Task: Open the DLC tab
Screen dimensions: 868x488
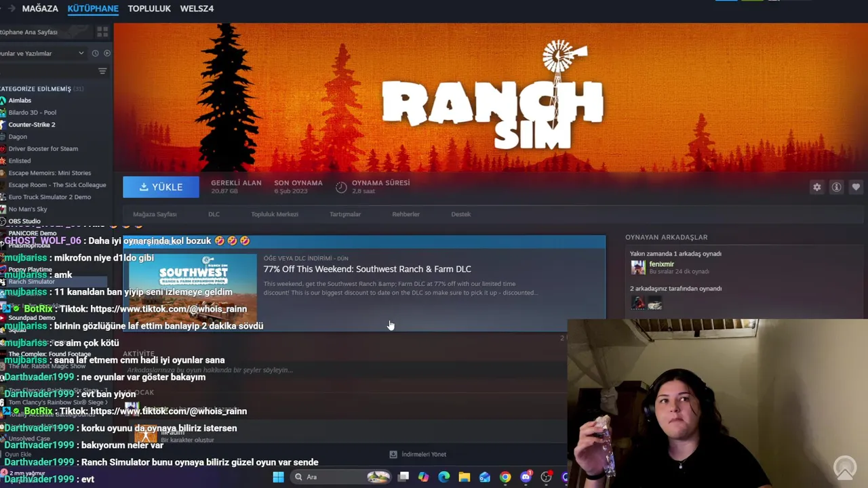Action: [214, 214]
